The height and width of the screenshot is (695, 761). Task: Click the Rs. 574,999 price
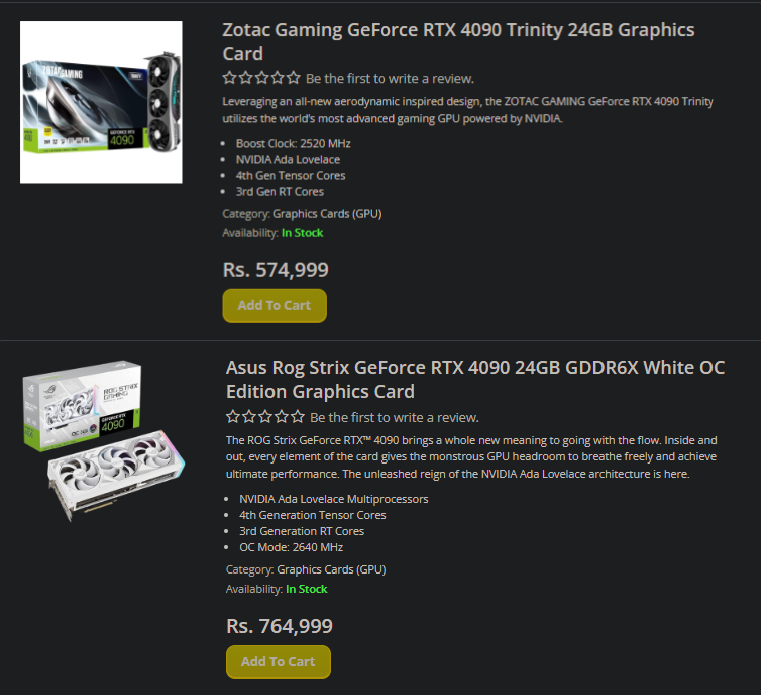click(275, 269)
